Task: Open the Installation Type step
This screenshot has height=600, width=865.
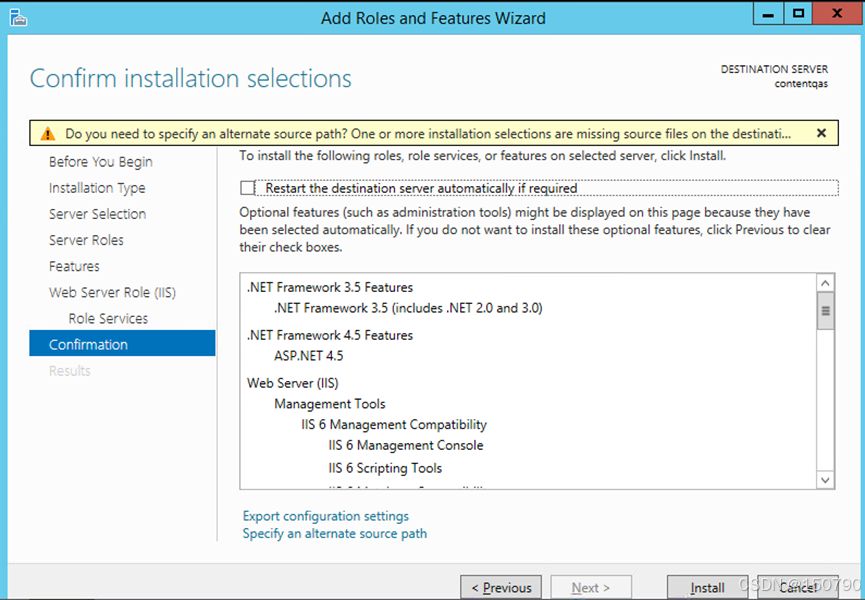Action: [x=97, y=188]
